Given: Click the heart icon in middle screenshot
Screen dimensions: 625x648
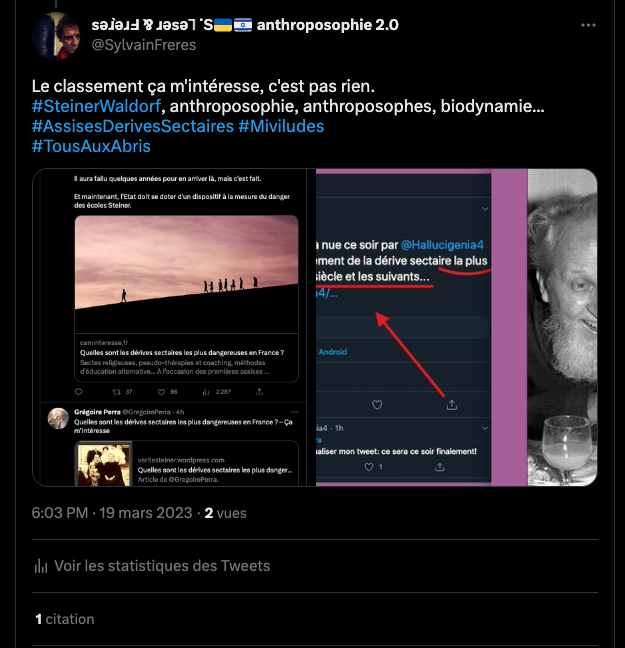Looking at the screenshot, I should (x=377, y=405).
